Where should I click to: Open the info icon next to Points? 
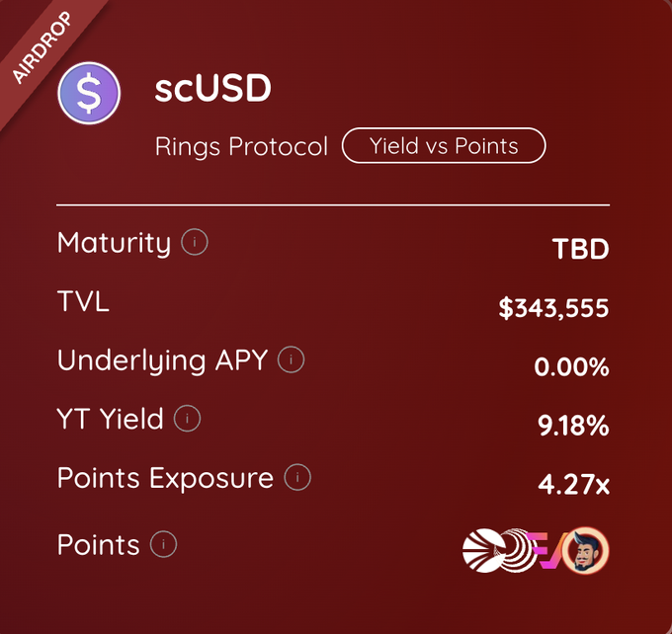coord(163,544)
